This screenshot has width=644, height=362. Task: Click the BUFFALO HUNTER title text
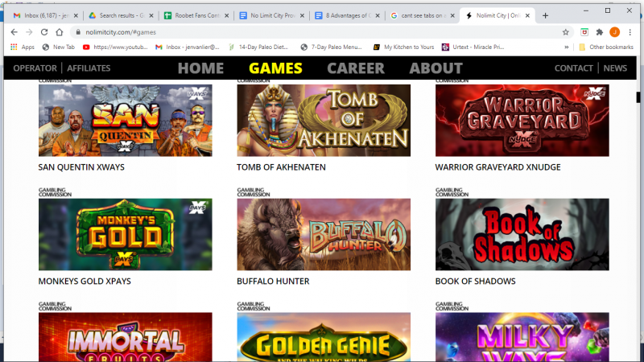pyautogui.click(x=273, y=281)
